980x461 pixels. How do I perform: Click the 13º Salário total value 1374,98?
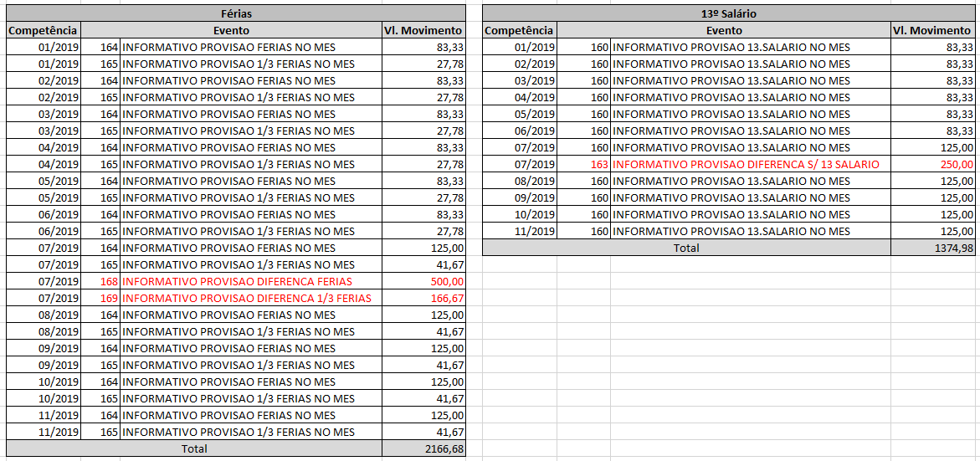(x=932, y=248)
